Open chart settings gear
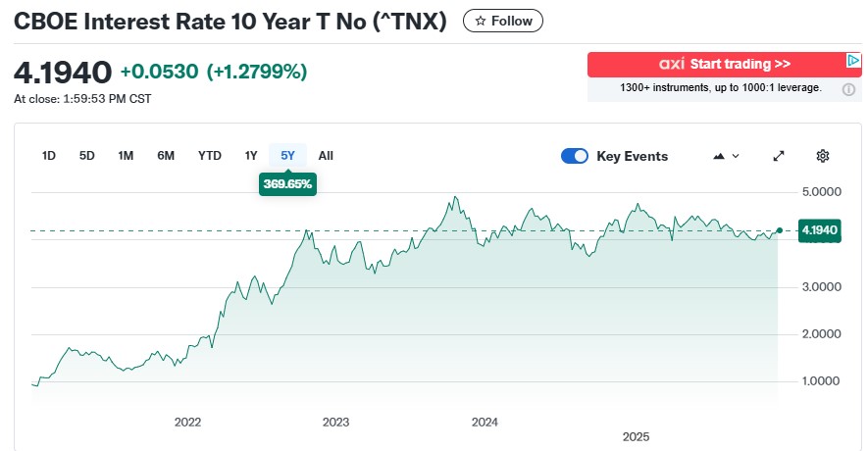Screen dimensions: 868x451 click(823, 156)
